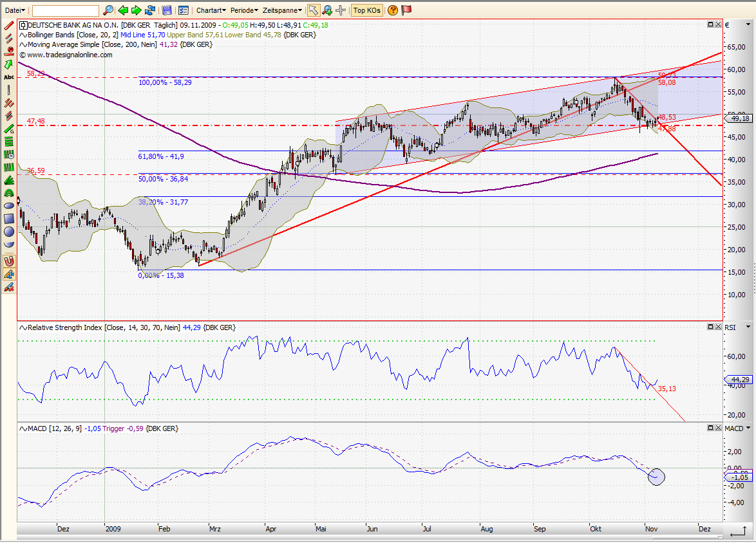This screenshot has width=756, height=543.
Task: Open the Datei menu
Action: (x=15, y=10)
